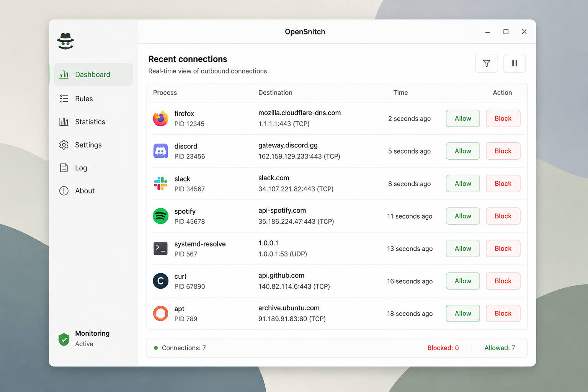Viewport: 588px width, 392px height.
Task: Block the curl connection
Action: (503, 281)
